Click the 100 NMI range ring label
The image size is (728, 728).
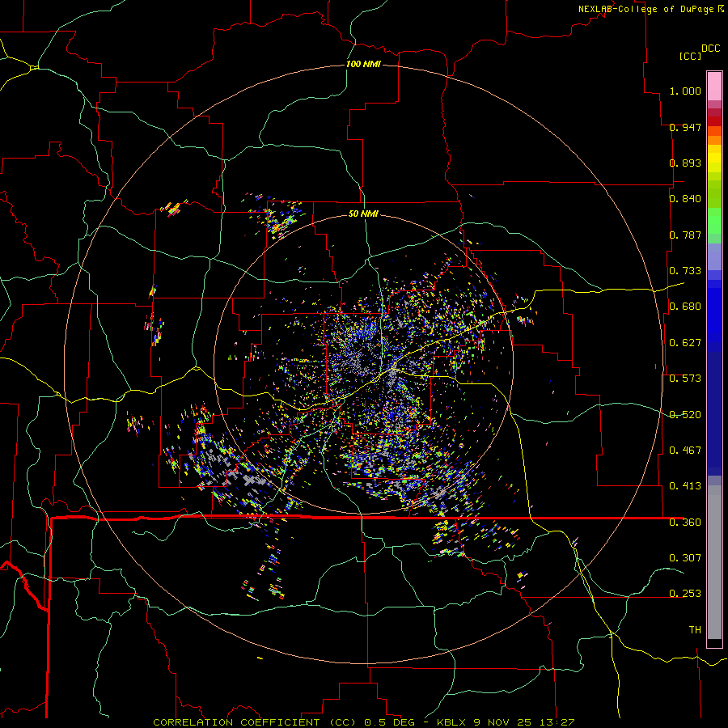tap(363, 64)
